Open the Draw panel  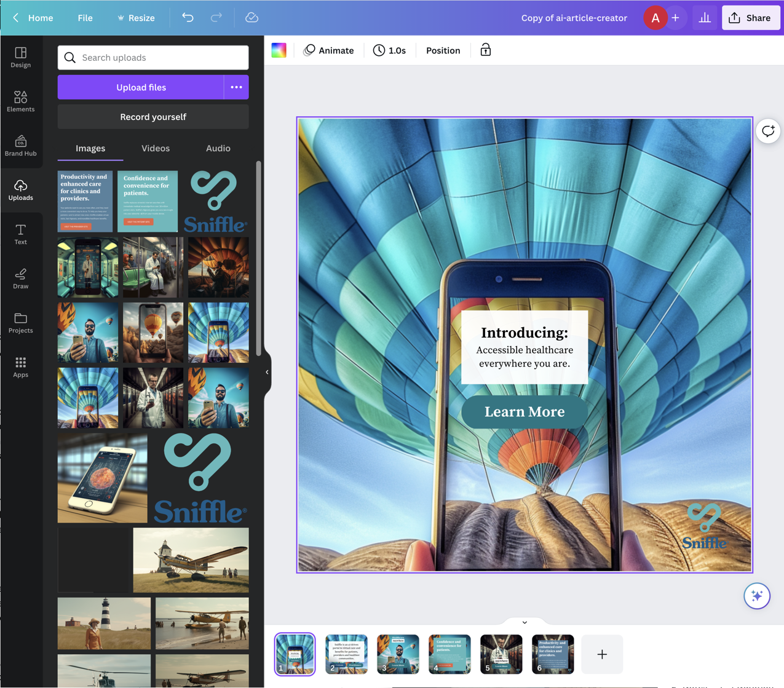click(21, 279)
